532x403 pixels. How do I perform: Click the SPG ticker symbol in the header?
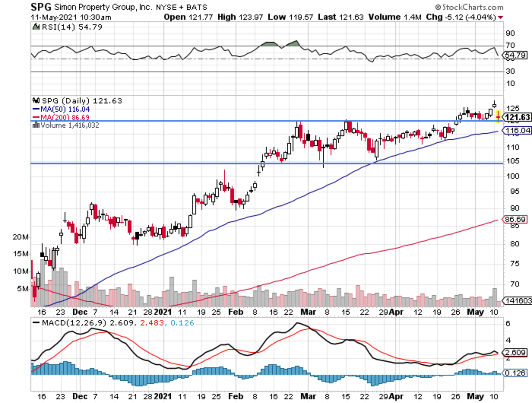click(41, 7)
